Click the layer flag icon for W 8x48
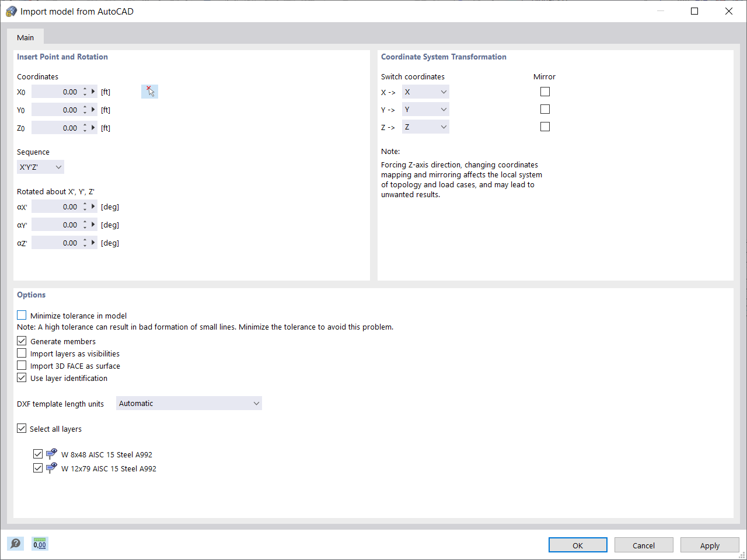Screen dimensions: 747x560 click(51, 453)
